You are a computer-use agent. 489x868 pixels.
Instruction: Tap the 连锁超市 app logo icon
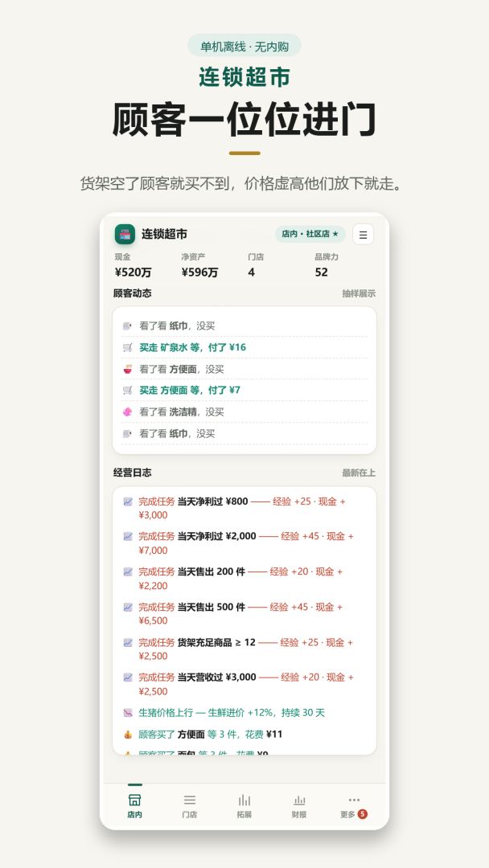click(x=125, y=234)
